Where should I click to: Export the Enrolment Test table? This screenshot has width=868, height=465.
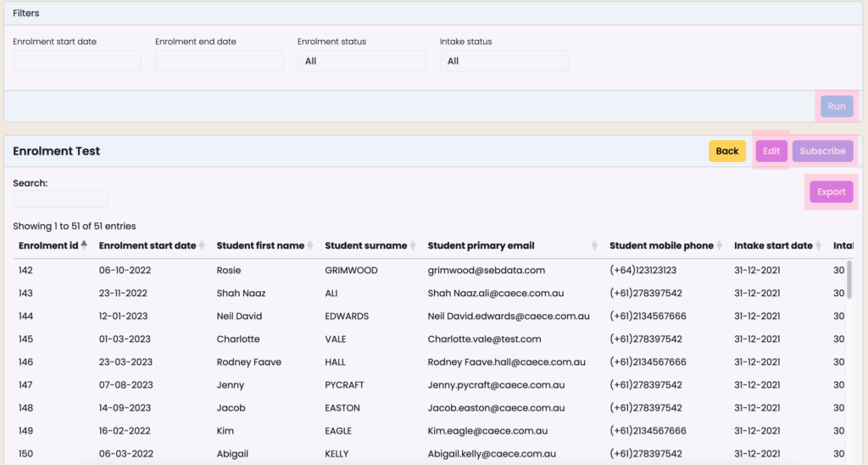(x=831, y=192)
